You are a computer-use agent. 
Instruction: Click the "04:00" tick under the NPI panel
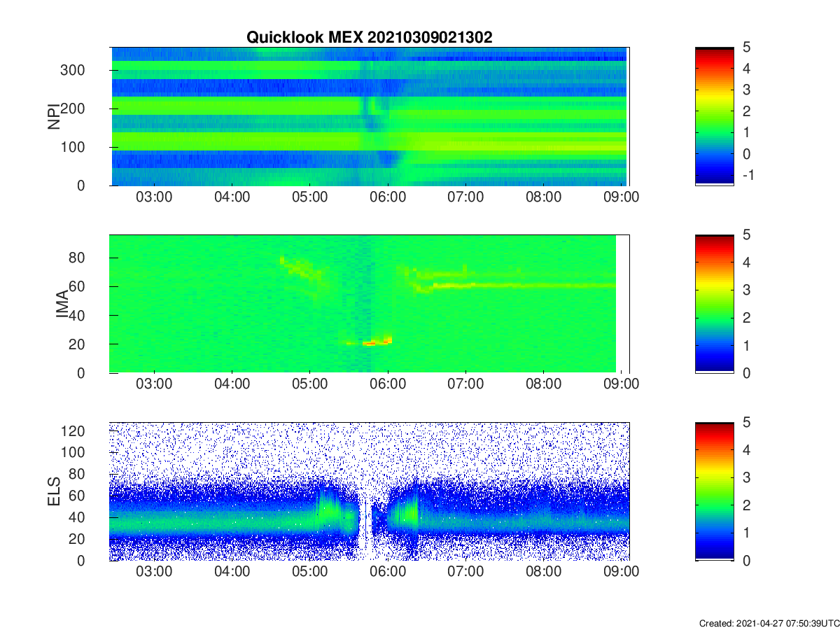click(x=232, y=197)
